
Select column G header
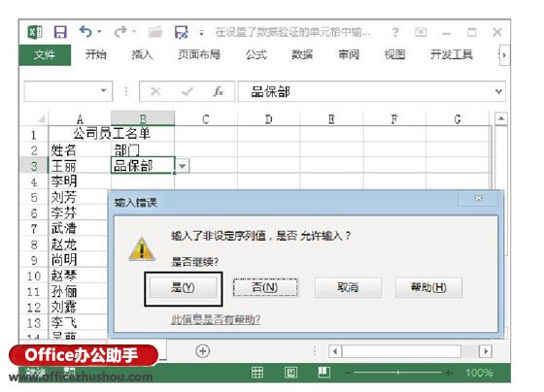458,119
